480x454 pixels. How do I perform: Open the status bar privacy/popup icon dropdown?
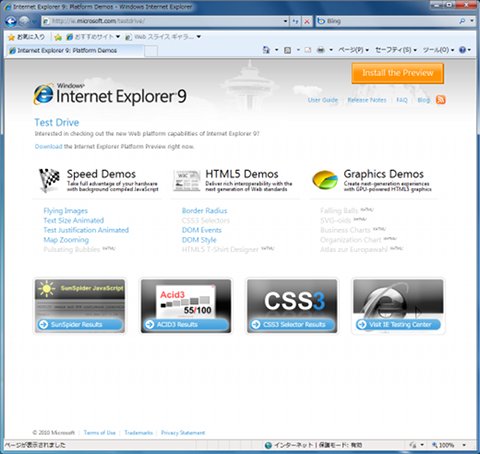click(x=422, y=445)
